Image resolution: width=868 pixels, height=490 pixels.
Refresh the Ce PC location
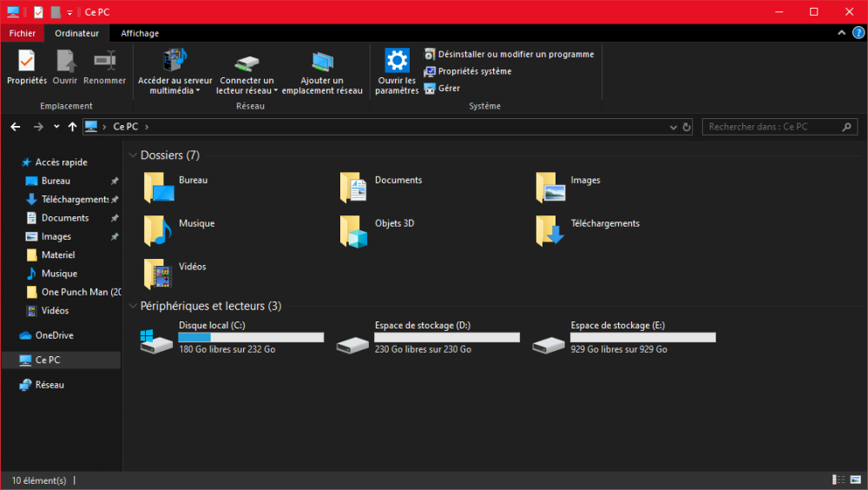coord(687,127)
